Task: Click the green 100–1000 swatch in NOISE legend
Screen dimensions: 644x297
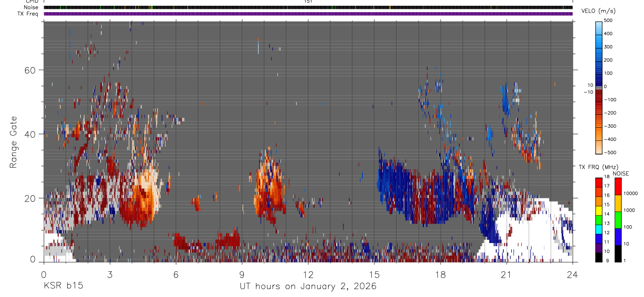Action: point(617,220)
